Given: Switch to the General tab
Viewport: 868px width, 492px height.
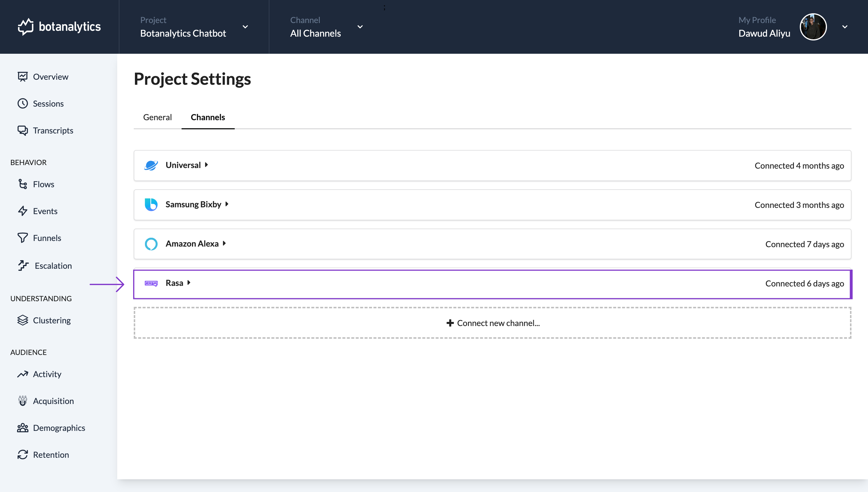Looking at the screenshot, I should coord(157,117).
